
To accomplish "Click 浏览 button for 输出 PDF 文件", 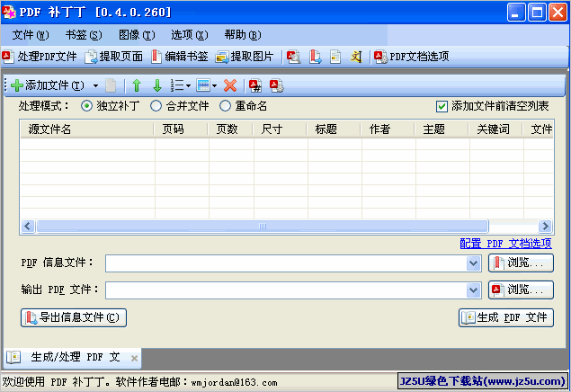I will (x=521, y=290).
